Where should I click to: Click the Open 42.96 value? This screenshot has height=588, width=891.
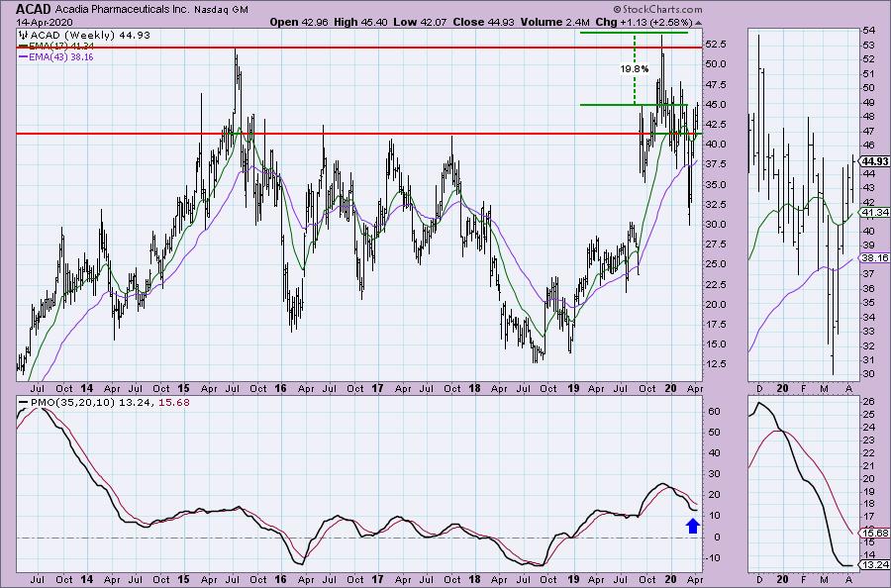(299, 22)
